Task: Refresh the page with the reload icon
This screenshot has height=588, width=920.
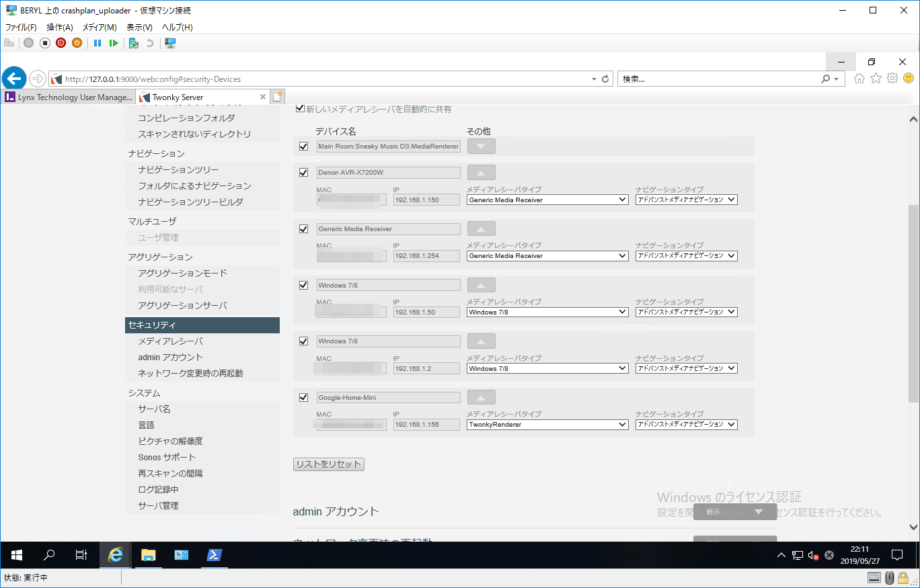Action: [605, 79]
